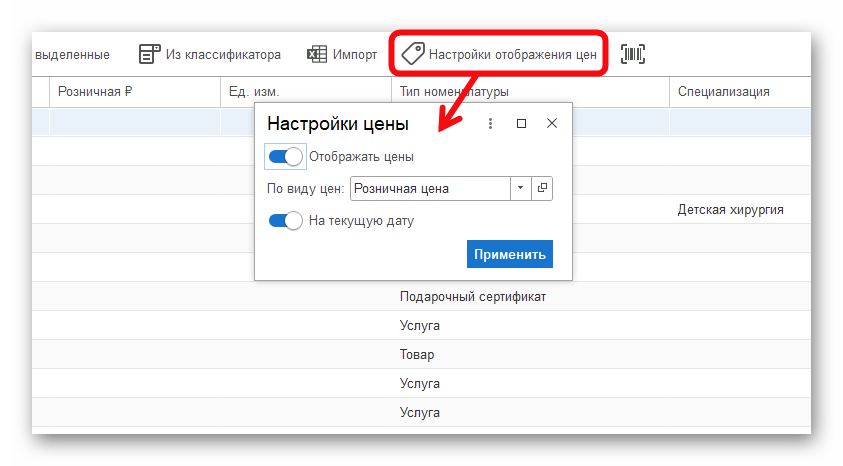Toggle the 'На текущую дату' switch
Viewport: 843px width, 466px height.
[x=285, y=221]
